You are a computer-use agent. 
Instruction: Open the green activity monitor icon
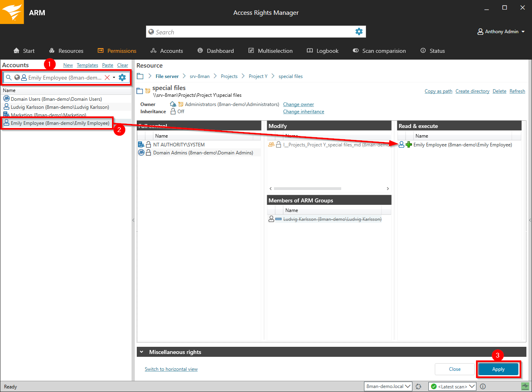(525, 386)
